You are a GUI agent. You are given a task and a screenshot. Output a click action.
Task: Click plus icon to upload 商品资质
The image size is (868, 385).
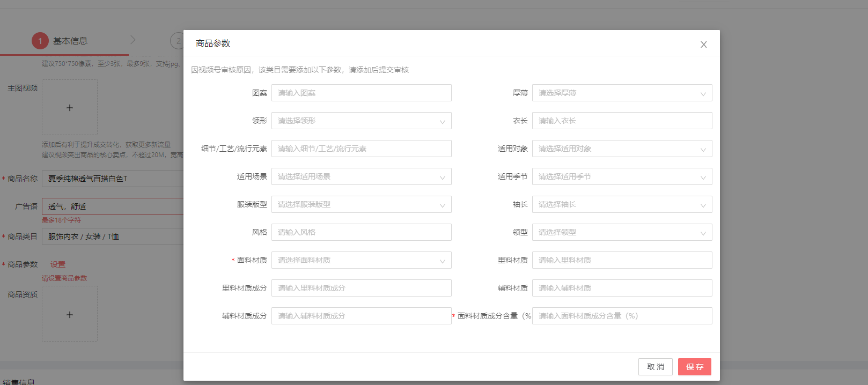pyautogui.click(x=70, y=315)
